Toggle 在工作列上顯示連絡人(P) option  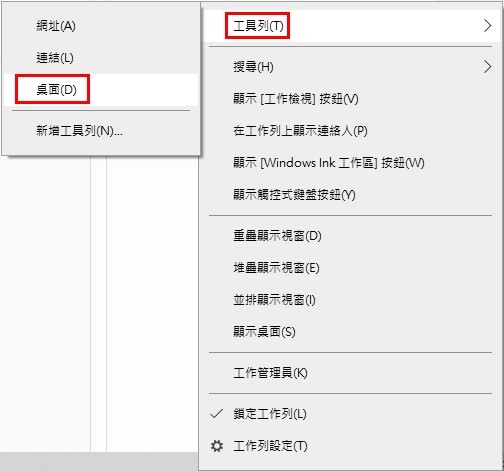(x=351, y=131)
